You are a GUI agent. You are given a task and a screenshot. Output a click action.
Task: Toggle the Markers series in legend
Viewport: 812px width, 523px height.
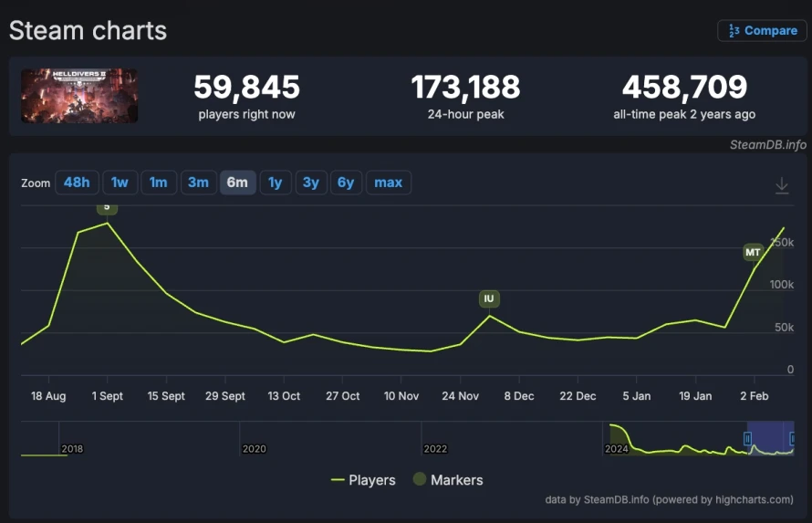coord(448,480)
